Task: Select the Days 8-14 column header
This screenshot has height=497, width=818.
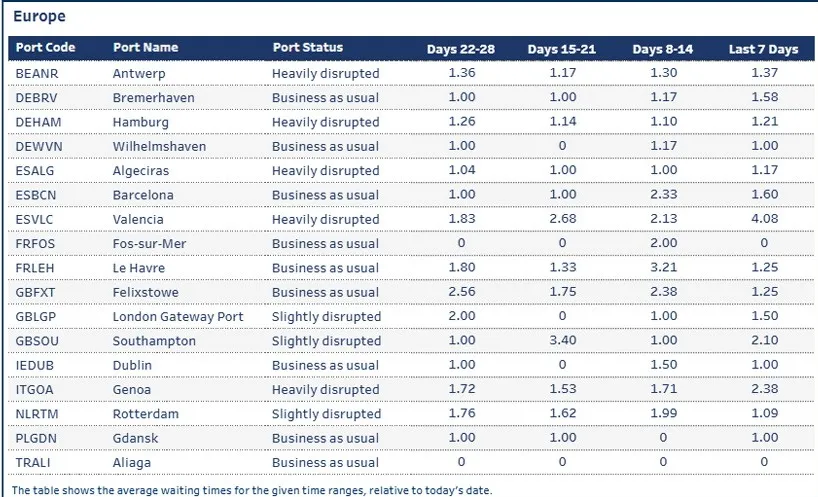Action: click(x=662, y=49)
